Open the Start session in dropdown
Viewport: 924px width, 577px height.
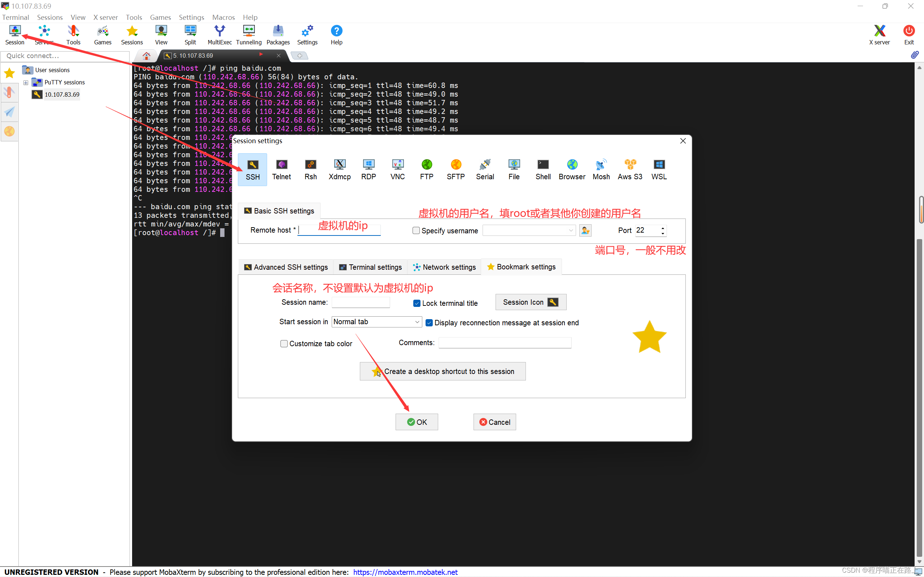click(x=417, y=322)
